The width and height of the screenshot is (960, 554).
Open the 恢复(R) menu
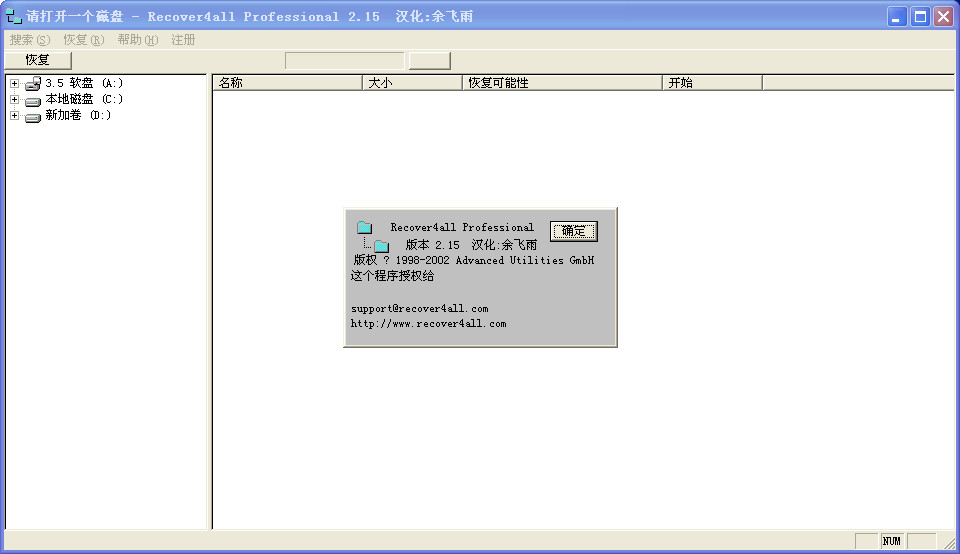click(84, 40)
